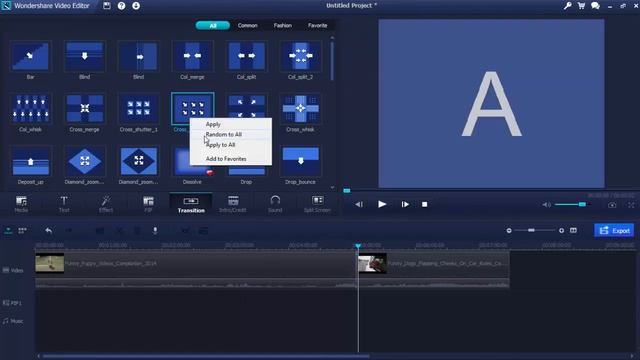Select the Col_whisk transition thumbnail
640x360 pixels.
[x=31, y=109]
